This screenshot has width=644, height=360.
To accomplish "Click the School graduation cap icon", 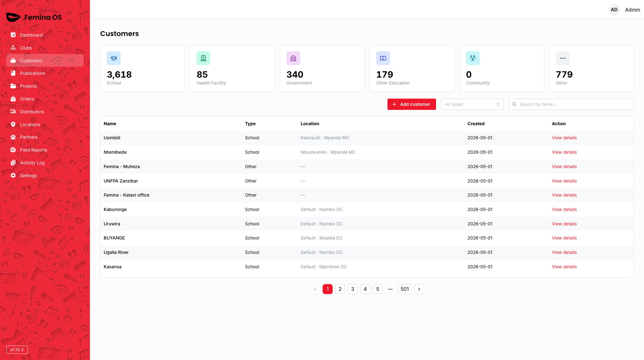I will (114, 58).
